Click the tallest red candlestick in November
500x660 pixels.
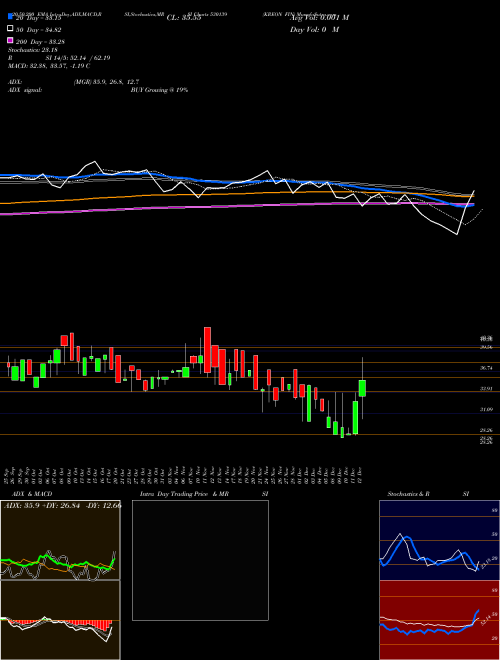click(207, 350)
